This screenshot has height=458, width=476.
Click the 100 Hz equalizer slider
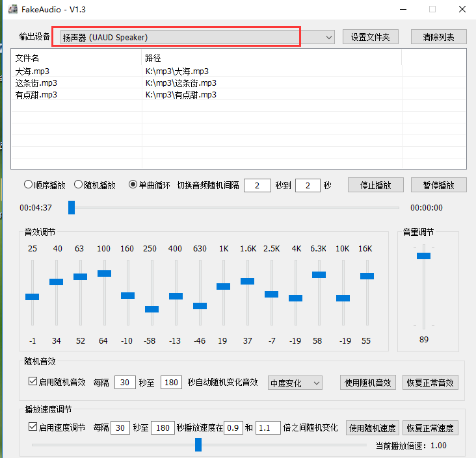(104, 274)
